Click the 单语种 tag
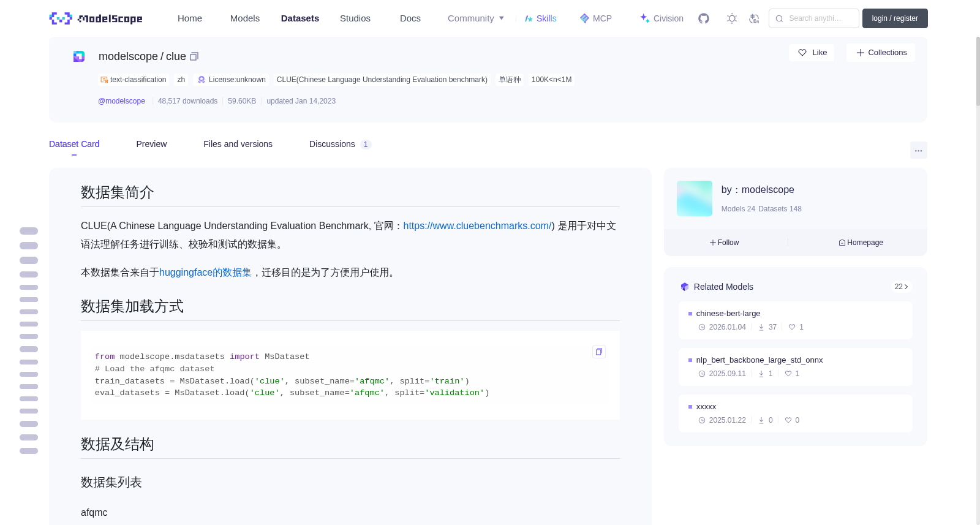Screen dimensions: 980x525 (510, 80)
